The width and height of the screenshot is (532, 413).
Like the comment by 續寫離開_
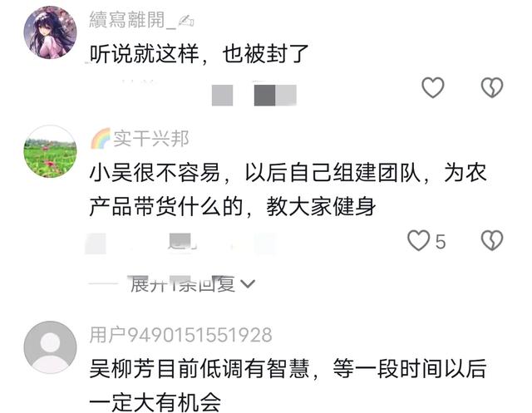[432, 87]
